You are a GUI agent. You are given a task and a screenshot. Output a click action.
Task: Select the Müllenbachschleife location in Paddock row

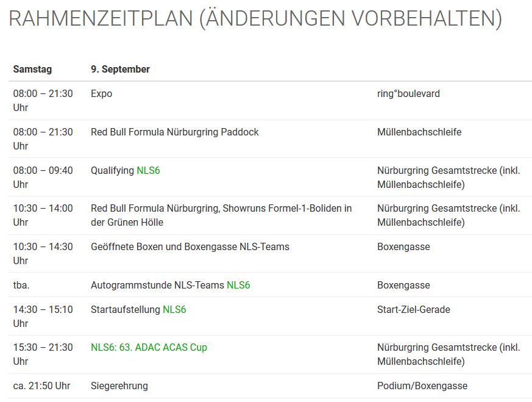coord(419,132)
